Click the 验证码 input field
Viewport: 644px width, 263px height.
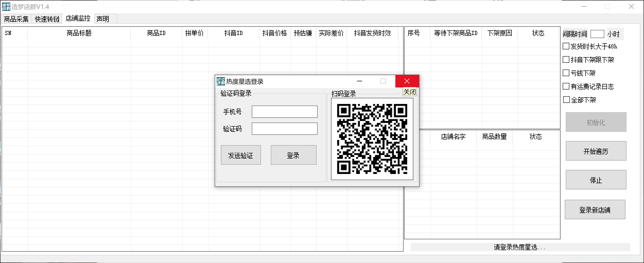tap(284, 129)
